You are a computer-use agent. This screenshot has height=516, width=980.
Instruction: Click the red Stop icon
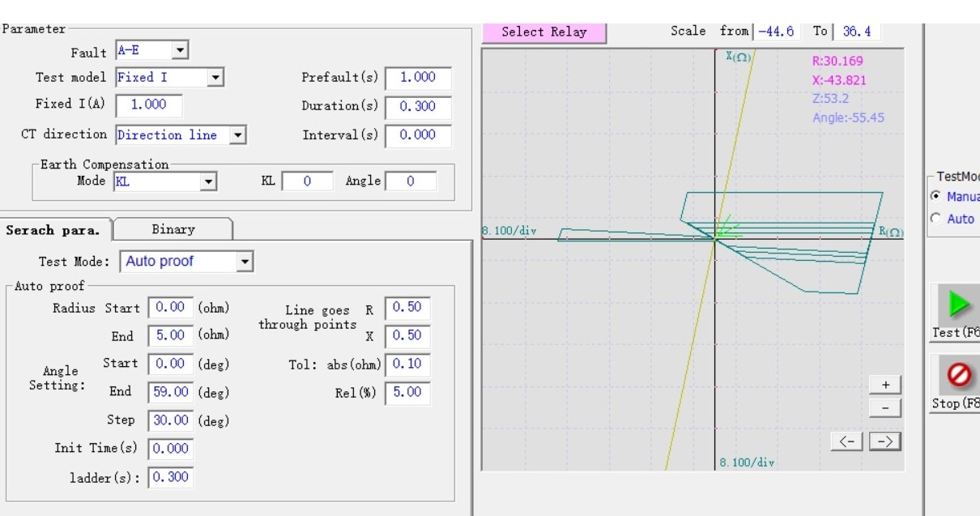[x=960, y=376]
